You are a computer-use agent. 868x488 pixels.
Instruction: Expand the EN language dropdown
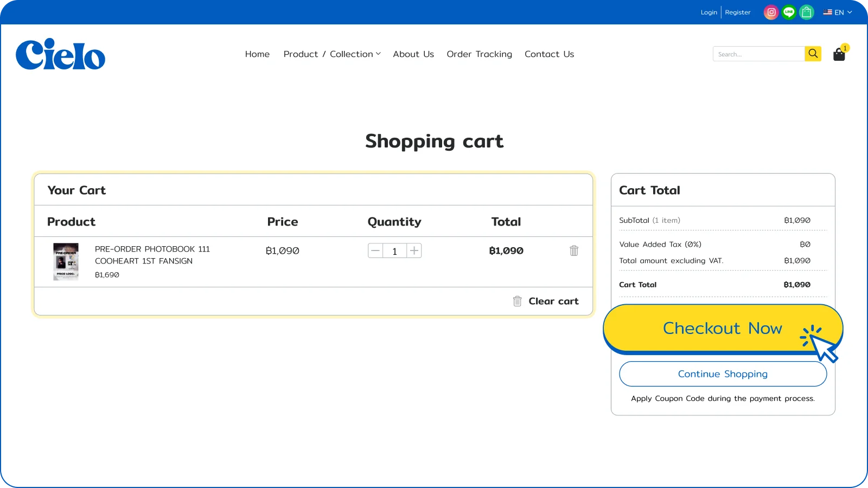click(x=838, y=12)
